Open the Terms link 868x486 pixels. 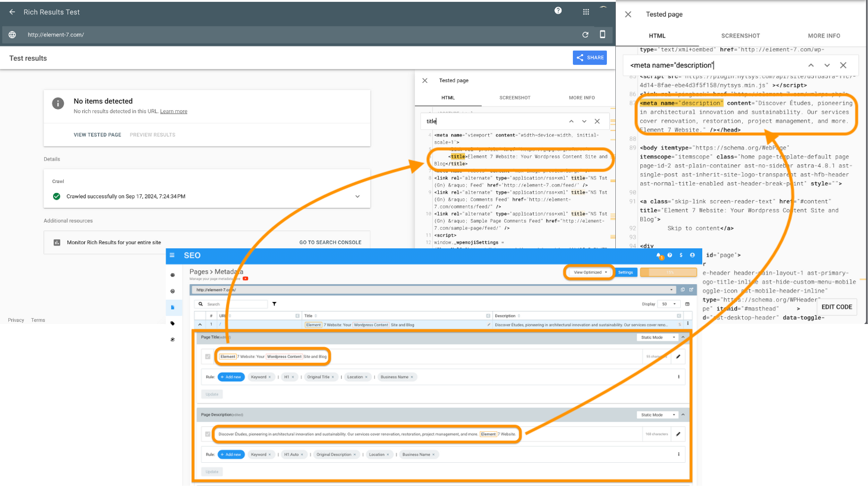click(38, 320)
